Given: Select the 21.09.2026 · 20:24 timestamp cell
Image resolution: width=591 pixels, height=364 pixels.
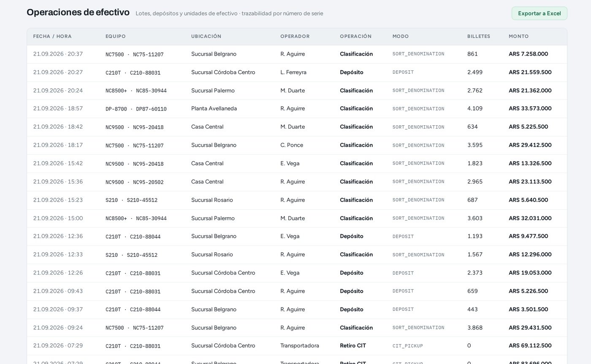Looking at the screenshot, I should tap(58, 91).
